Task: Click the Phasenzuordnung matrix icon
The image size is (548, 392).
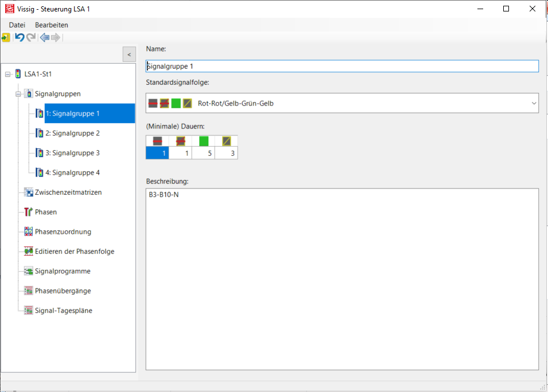Action: click(x=29, y=232)
